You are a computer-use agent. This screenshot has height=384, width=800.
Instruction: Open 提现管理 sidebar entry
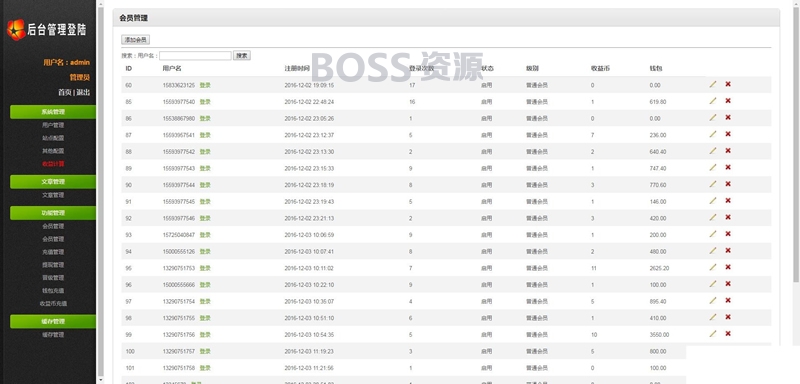pos(53,265)
